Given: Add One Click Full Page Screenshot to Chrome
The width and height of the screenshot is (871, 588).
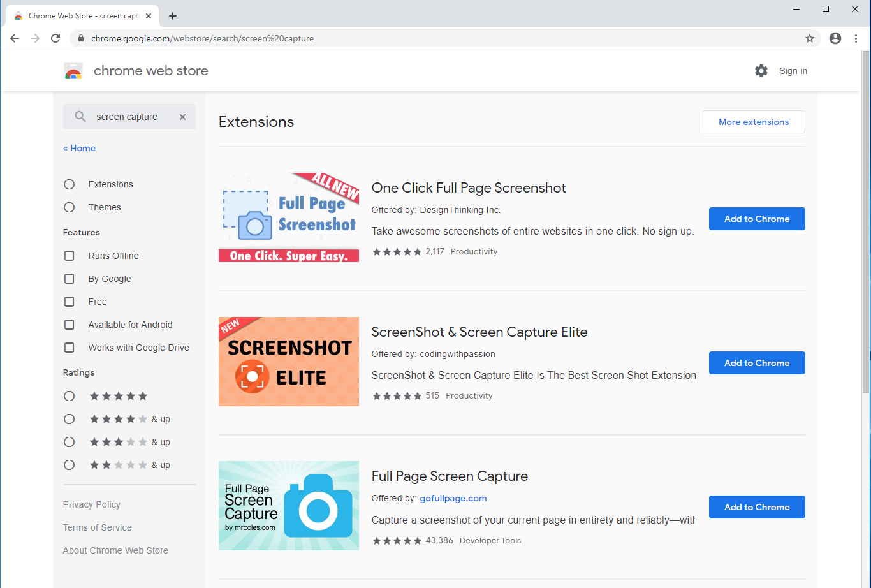Looking at the screenshot, I should [757, 219].
